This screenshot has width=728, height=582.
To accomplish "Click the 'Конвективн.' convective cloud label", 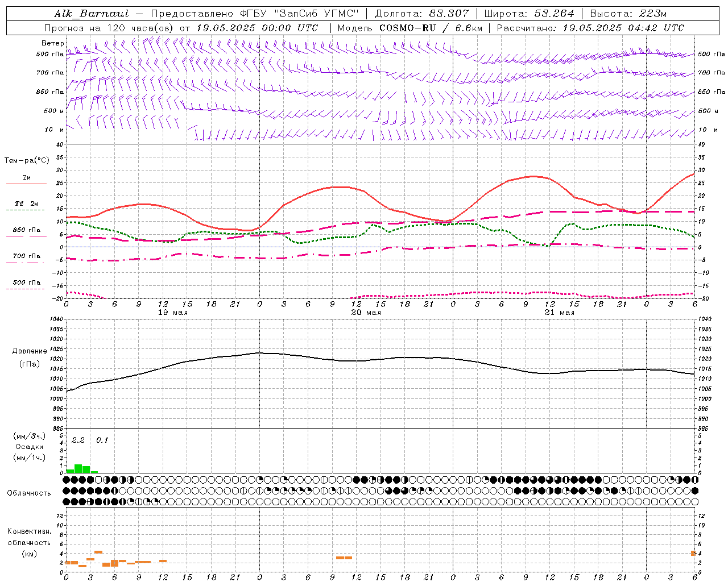I will 30,531.
